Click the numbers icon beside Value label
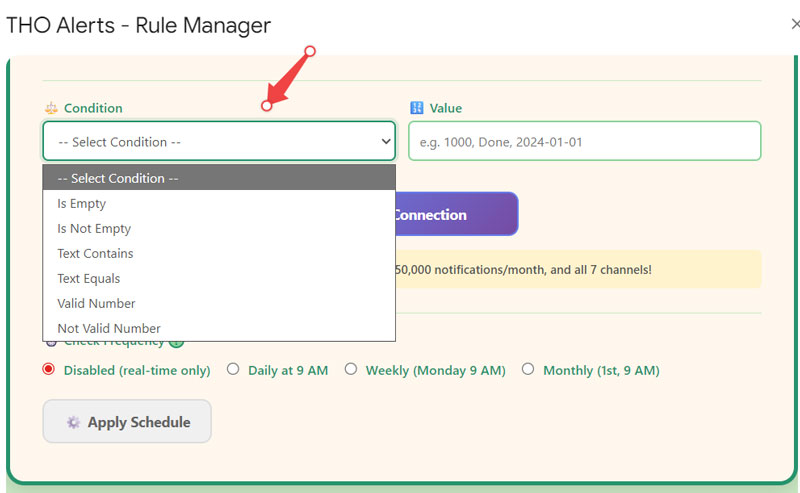Viewport: 800px width, 493px height. tap(417, 108)
